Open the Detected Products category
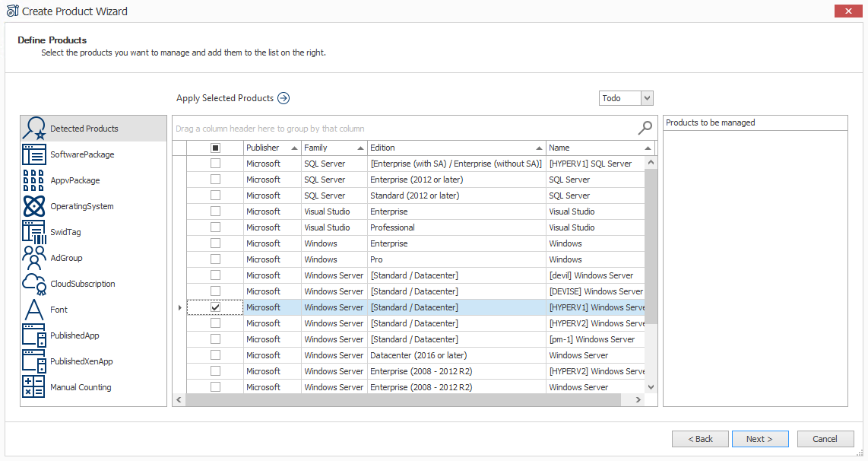The height and width of the screenshot is (461, 868). click(93, 128)
